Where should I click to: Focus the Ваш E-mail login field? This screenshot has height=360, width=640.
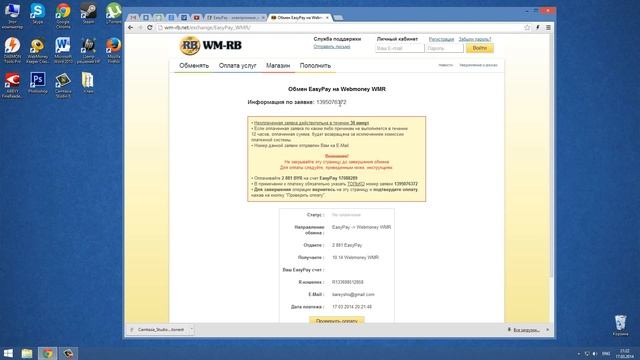tap(400, 48)
